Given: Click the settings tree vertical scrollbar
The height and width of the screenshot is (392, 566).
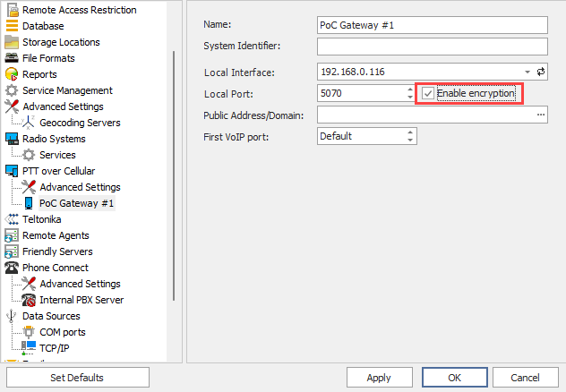Looking at the screenshot, I should tap(174, 176).
